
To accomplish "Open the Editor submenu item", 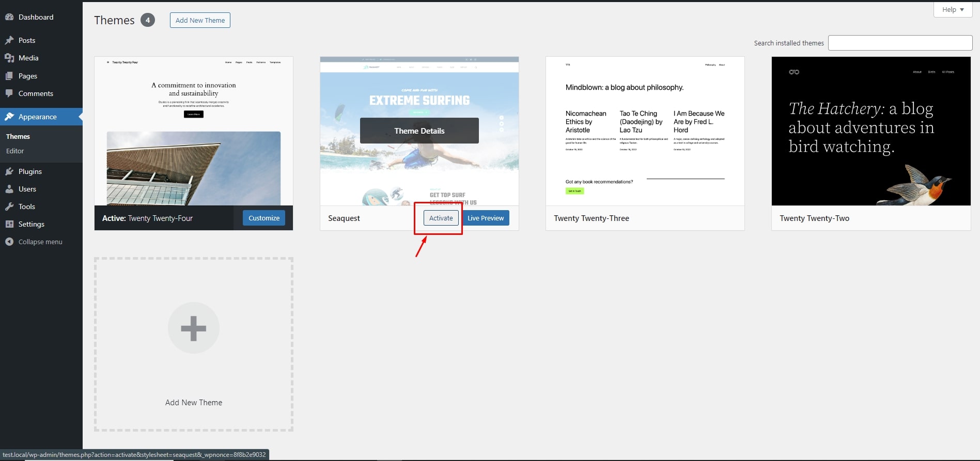I will pos(15,151).
